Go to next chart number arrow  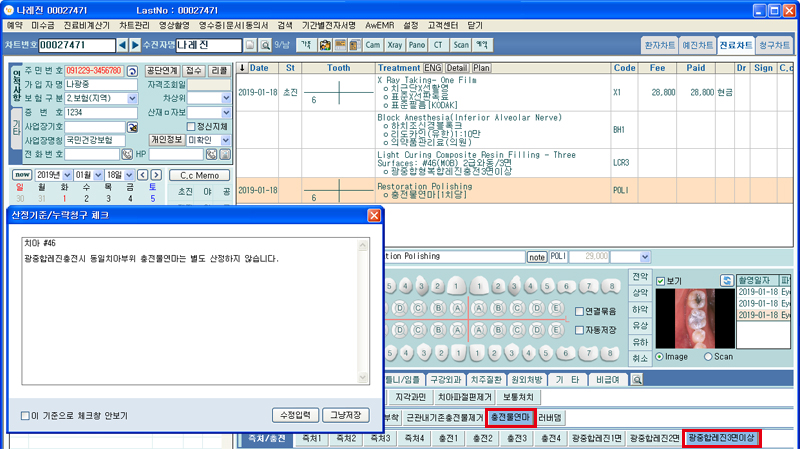click(136, 46)
